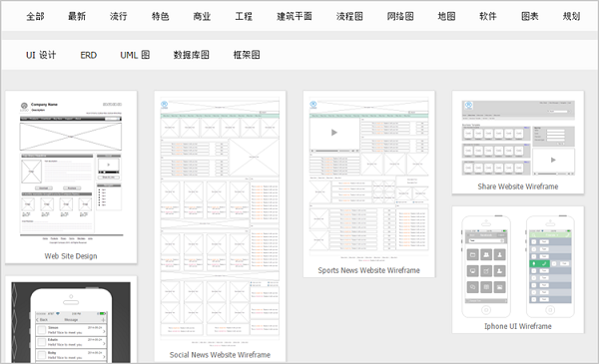The width and height of the screenshot is (599, 364).
Task: Select the UML 图 subcategory
Action: tap(135, 55)
